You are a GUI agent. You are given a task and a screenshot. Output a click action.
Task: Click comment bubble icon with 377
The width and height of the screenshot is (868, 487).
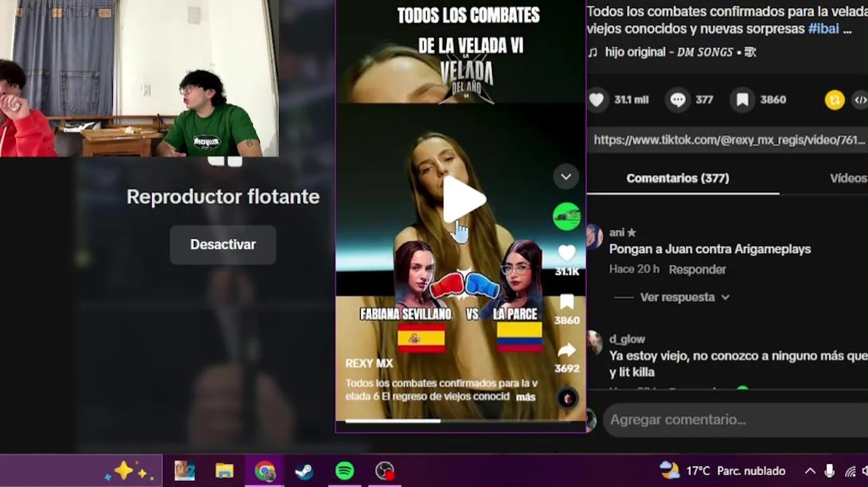click(x=677, y=100)
